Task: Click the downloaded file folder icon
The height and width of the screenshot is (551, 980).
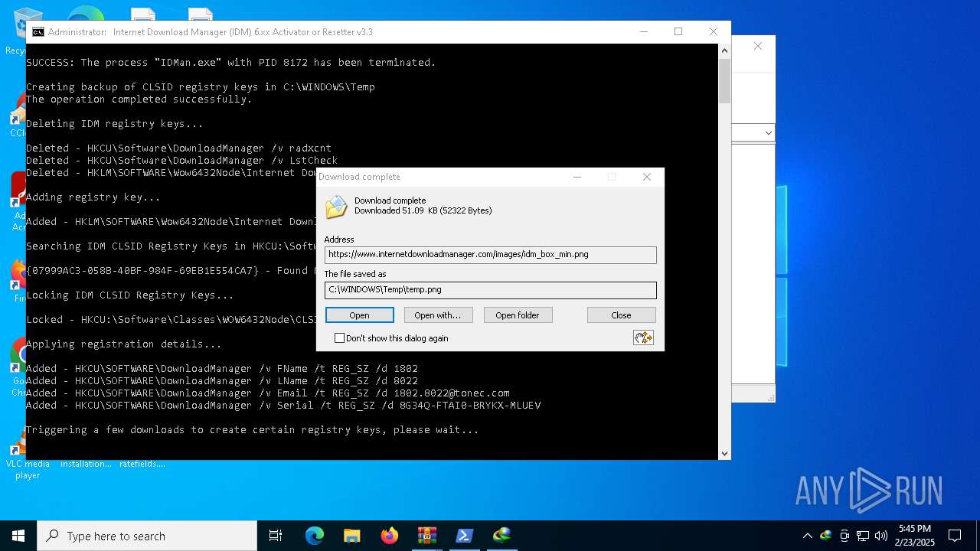Action: (x=336, y=207)
